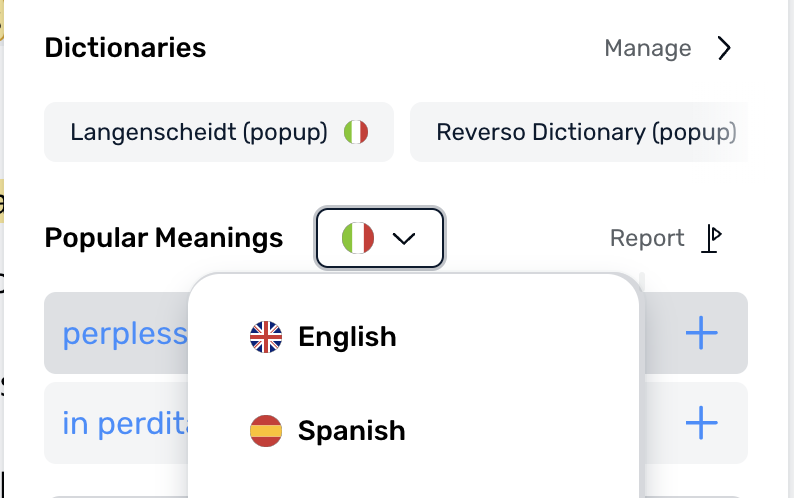Screen dimensions: 794x498
Task: Click the Report link text
Action: tap(647, 238)
